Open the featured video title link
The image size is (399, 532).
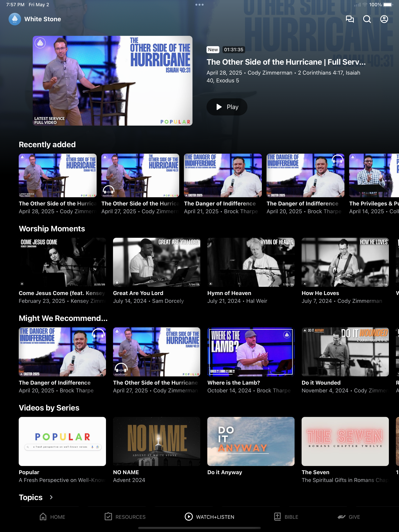pyautogui.click(x=286, y=62)
